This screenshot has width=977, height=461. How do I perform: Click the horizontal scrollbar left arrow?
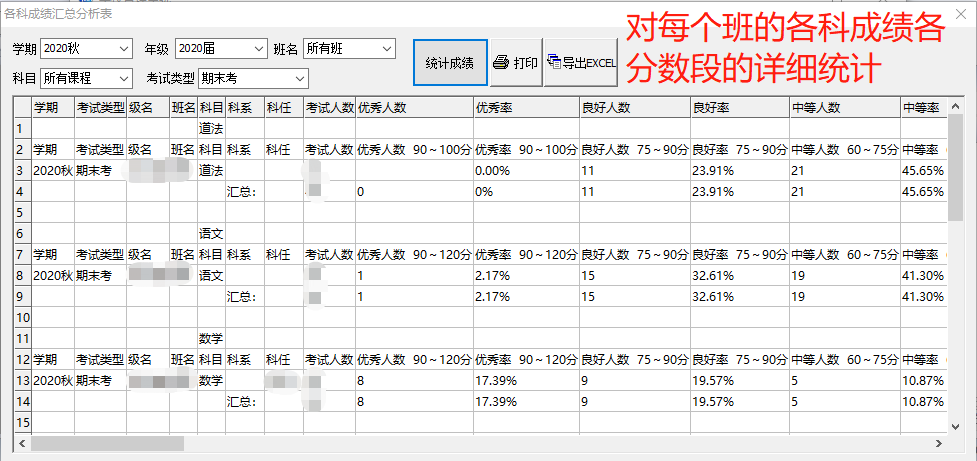[x=22, y=443]
